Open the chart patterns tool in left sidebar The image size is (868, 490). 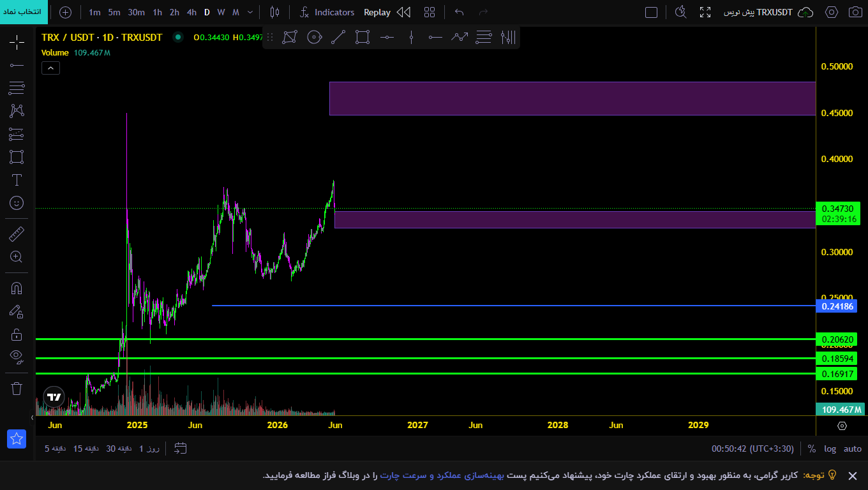point(17,110)
